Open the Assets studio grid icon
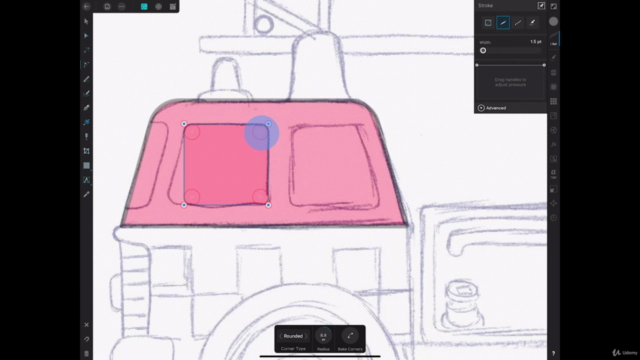640x360 pixels. (553, 101)
